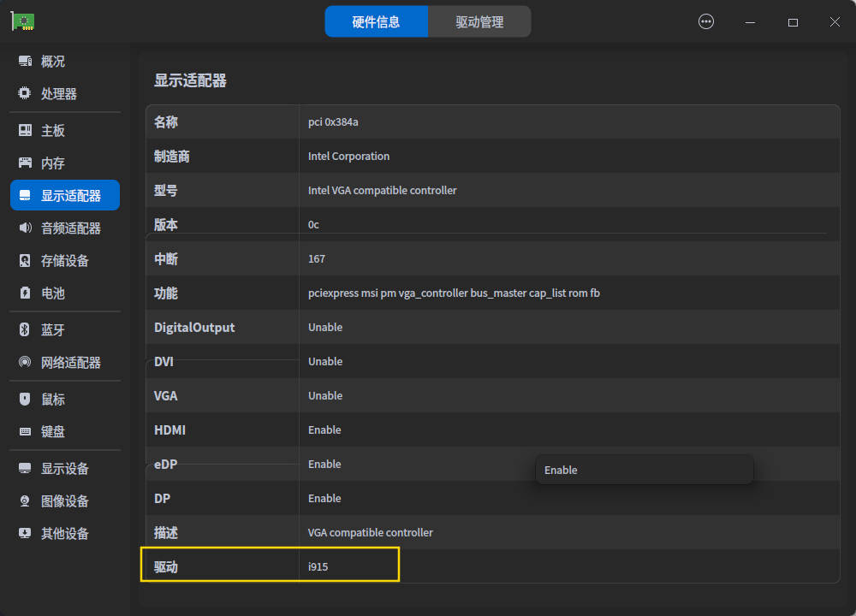Select the 音频适配器 speaker icon
The height and width of the screenshot is (616, 856).
coord(25,228)
